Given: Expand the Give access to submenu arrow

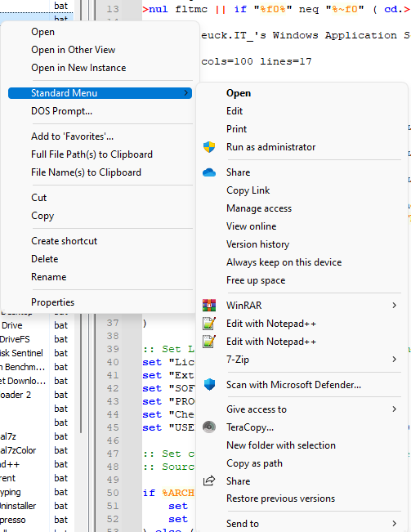Looking at the screenshot, I should coord(394,409).
